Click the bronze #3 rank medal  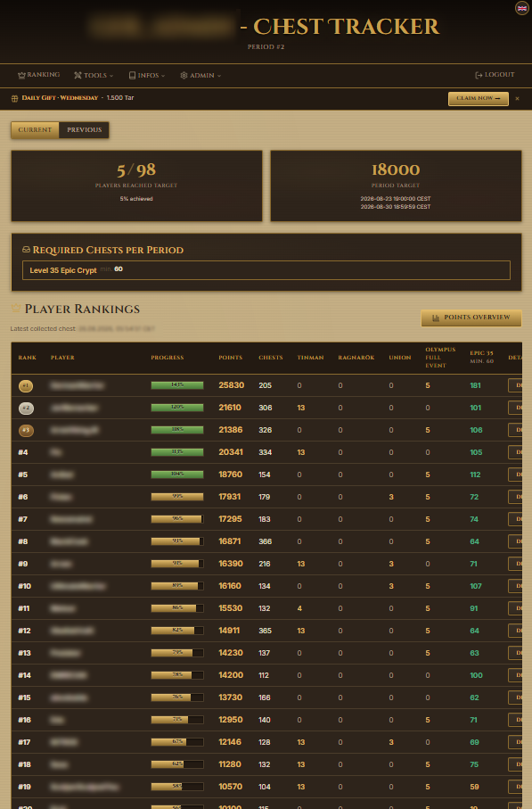pyautogui.click(x=26, y=430)
